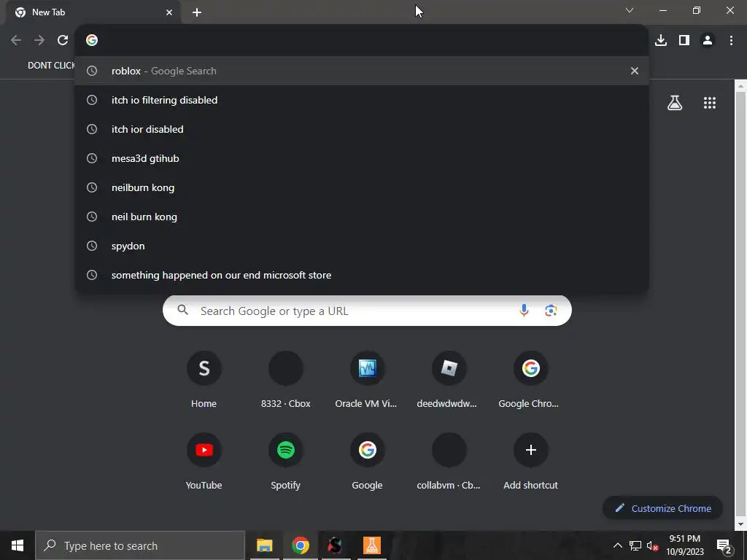Viewport: 747px width, 560px height.
Task: Select 'neil burn kong' suggestion
Action: point(362,217)
